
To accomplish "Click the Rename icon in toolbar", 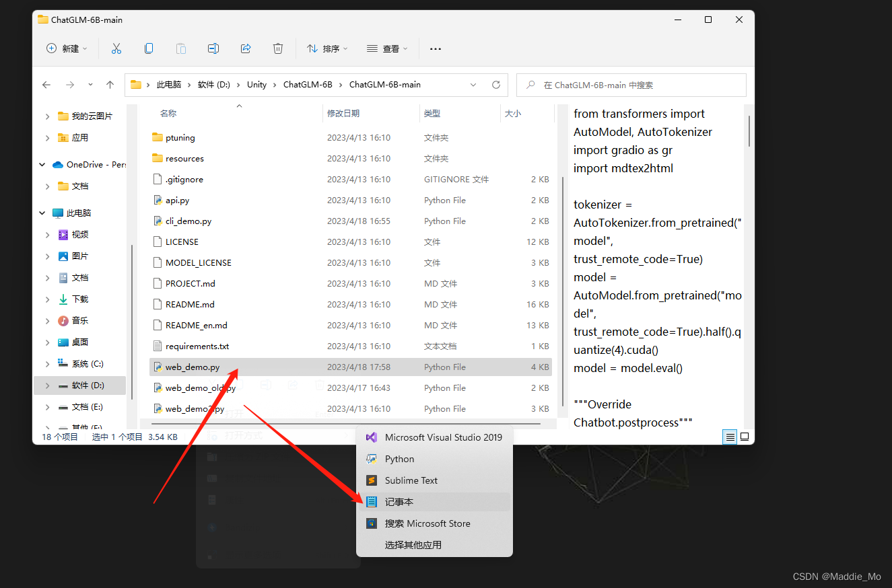I will (213, 48).
